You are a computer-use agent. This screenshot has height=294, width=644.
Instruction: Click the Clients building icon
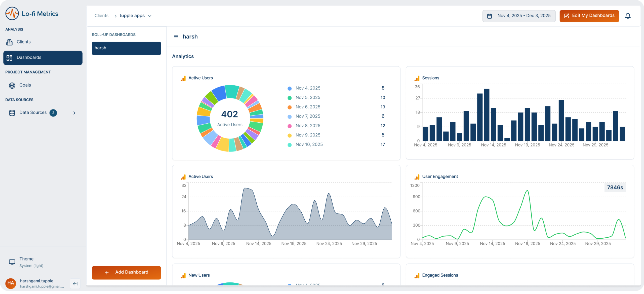pyautogui.click(x=10, y=42)
